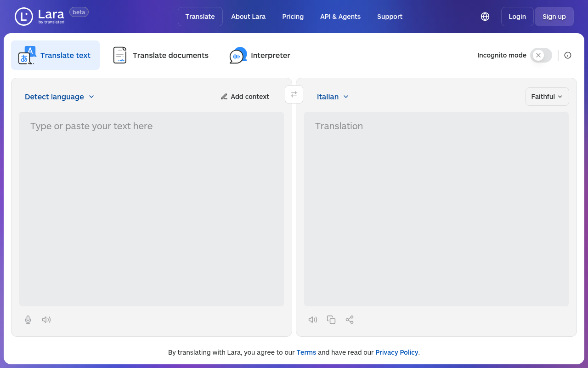
Task: Open the Privacy Policy link
Action: [x=396, y=352]
